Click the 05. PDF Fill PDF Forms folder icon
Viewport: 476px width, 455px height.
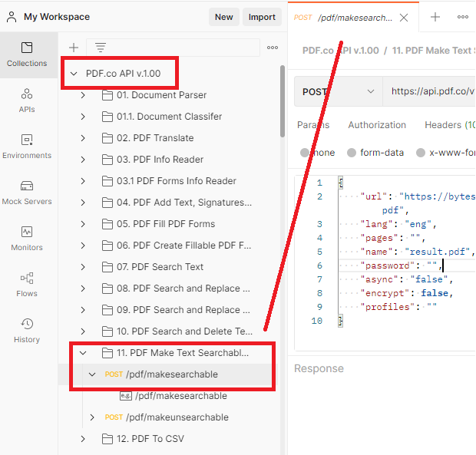107,224
